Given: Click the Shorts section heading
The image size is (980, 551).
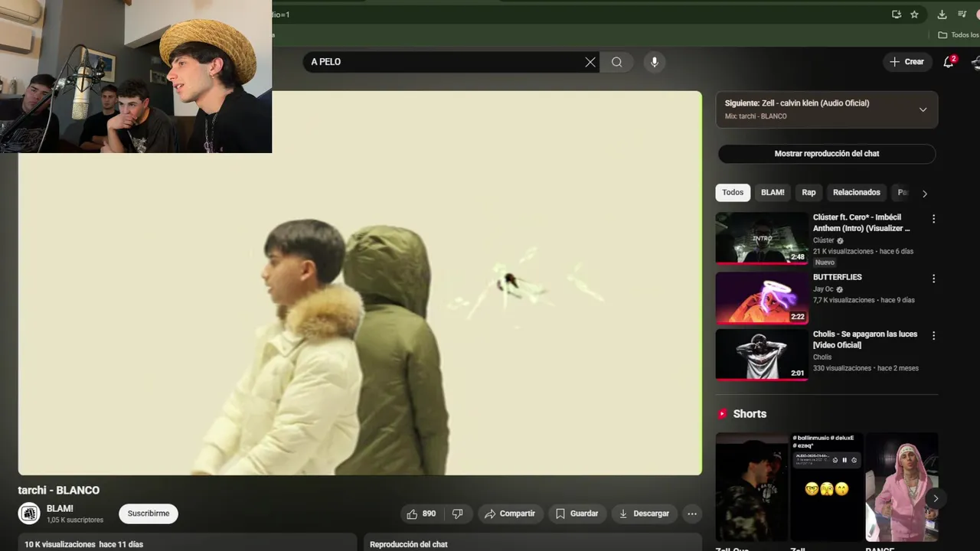Looking at the screenshot, I should point(750,414).
